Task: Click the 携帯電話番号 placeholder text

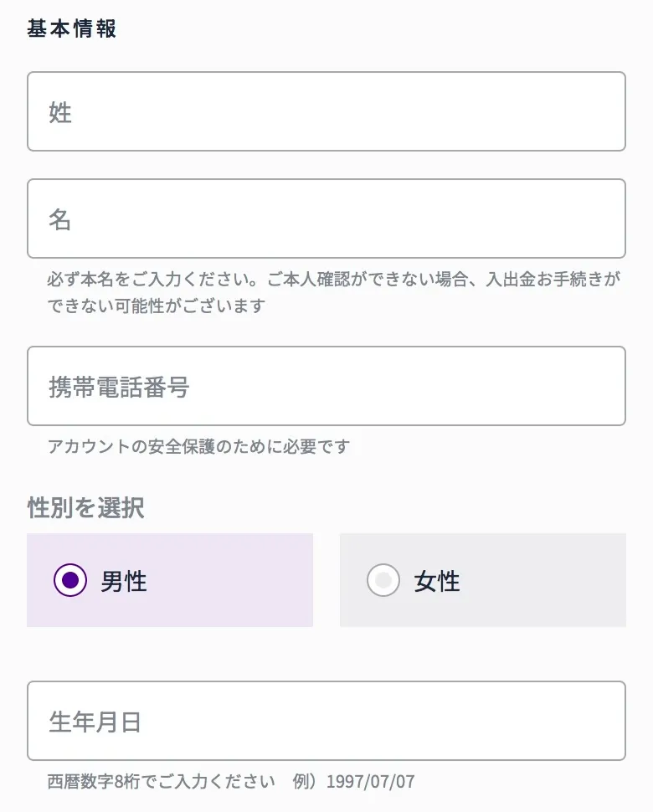Action: [119, 387]
